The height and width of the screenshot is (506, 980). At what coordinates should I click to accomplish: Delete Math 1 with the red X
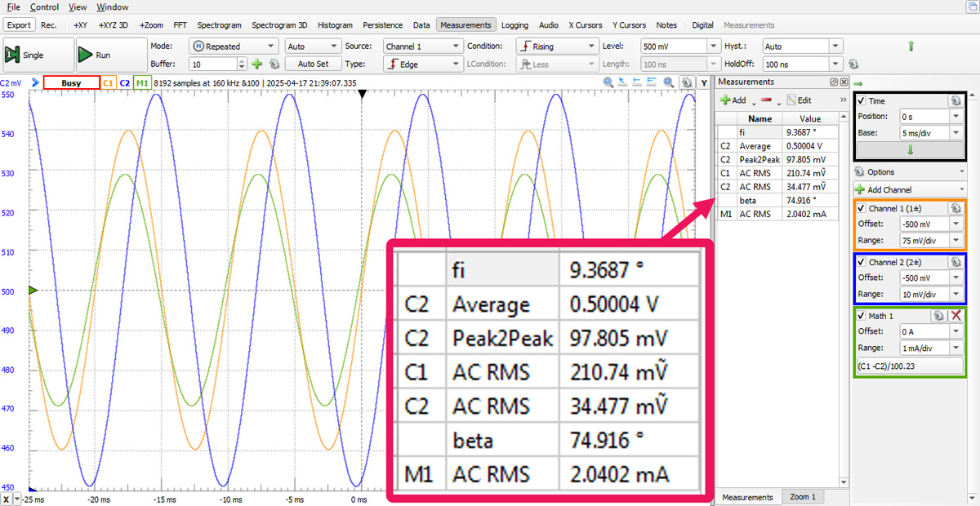(956, 315)
